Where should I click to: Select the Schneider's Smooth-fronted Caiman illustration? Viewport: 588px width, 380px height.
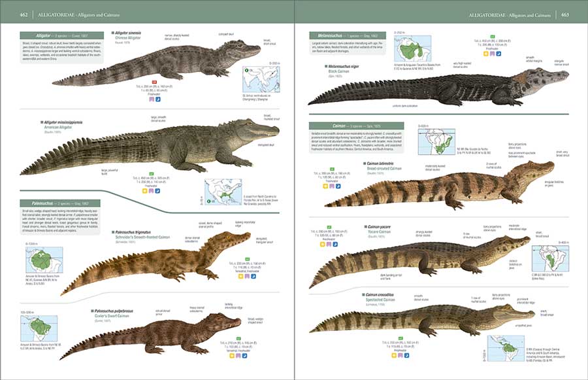point(155,263)
